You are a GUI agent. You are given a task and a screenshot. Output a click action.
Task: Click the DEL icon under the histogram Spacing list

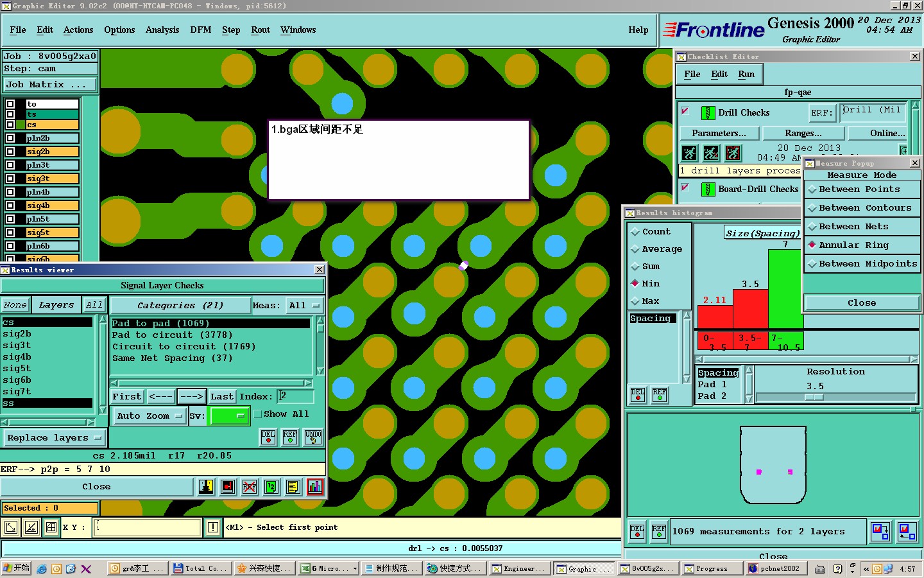coord(638,395)
